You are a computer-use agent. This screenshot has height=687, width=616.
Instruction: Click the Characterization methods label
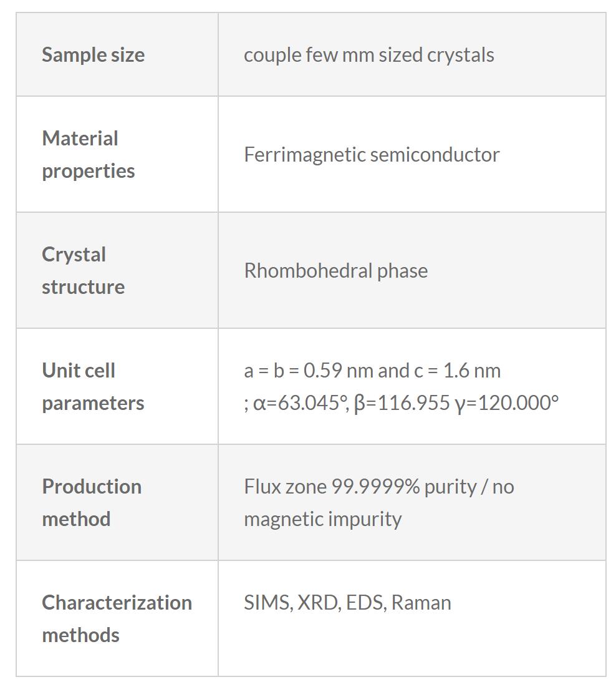point(117,618)
